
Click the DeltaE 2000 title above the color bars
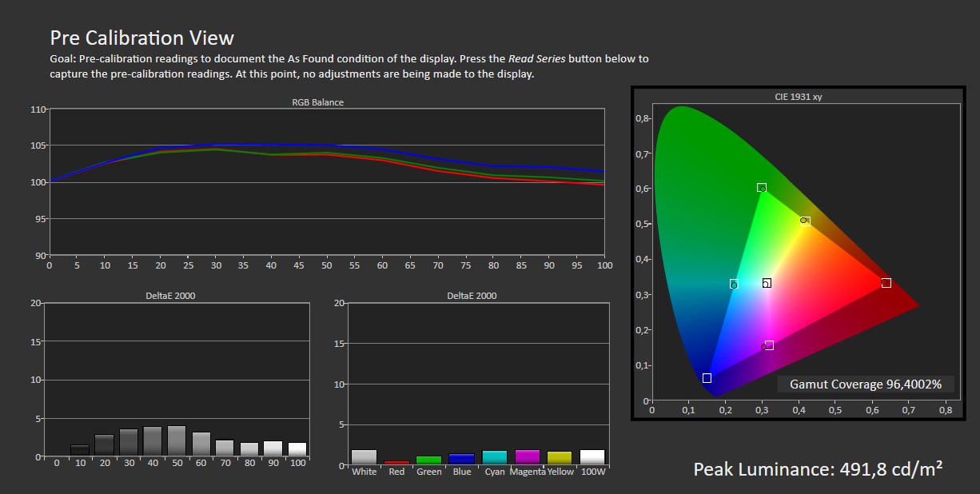click(x=472, y=296)
